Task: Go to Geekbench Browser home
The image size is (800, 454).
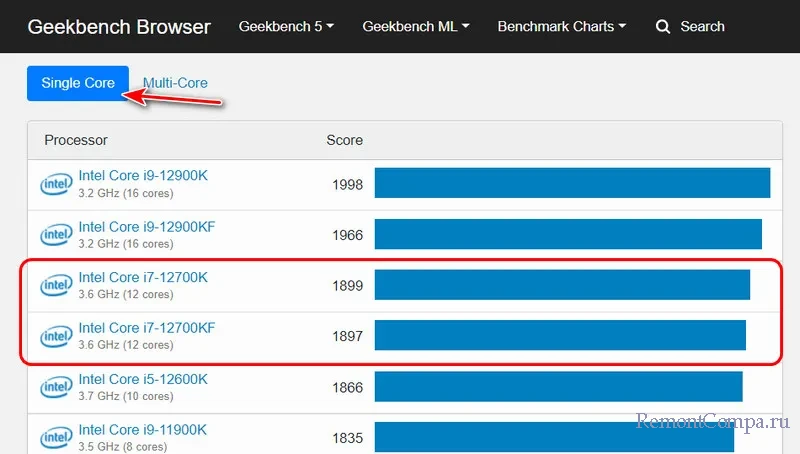Action: click(119, 26)
